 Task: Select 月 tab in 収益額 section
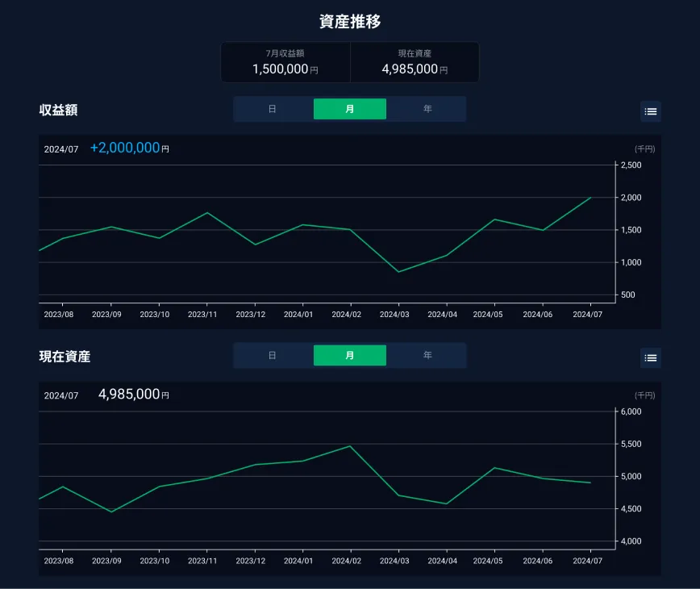[x=349, y=109]
